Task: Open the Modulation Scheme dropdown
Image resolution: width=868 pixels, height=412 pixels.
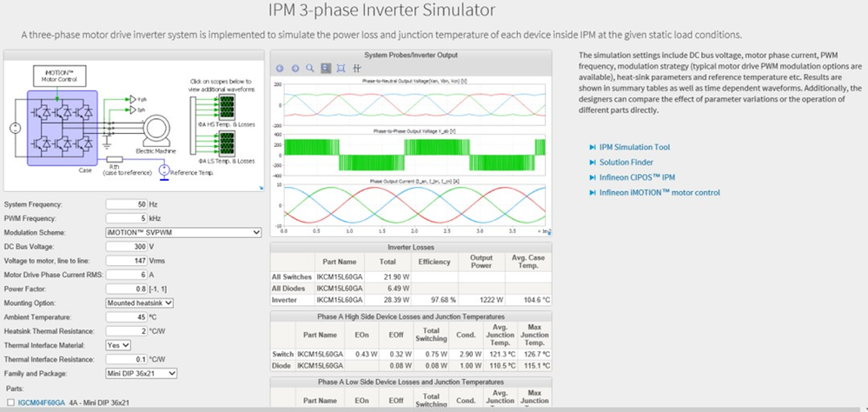Action: click(x=183, y=232)
